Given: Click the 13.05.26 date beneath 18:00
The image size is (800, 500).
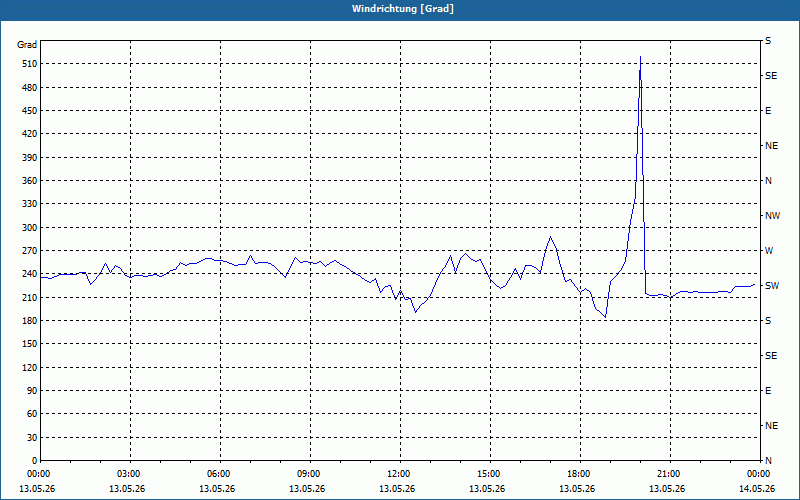Looking at the screenshot, I should [x=577, y=489].
